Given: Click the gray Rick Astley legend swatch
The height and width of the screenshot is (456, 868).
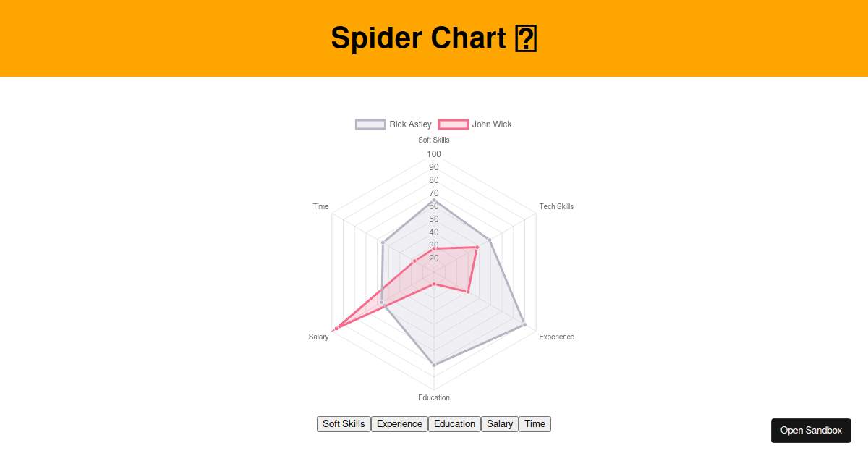Looking at the screenshot, I should tap(370, 124).
